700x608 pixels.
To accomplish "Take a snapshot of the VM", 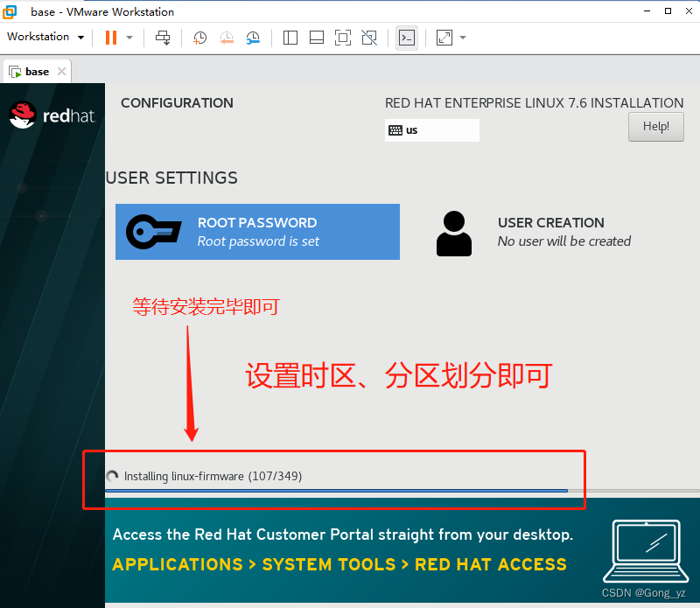I will click(x=199, y=38).
